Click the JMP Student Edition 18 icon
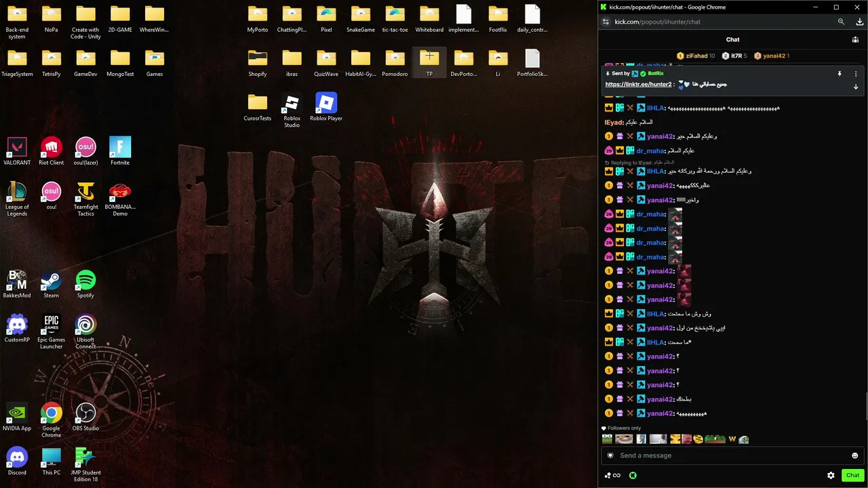The height and width of the screenshot is (488, 868). (x=85, y=465)
